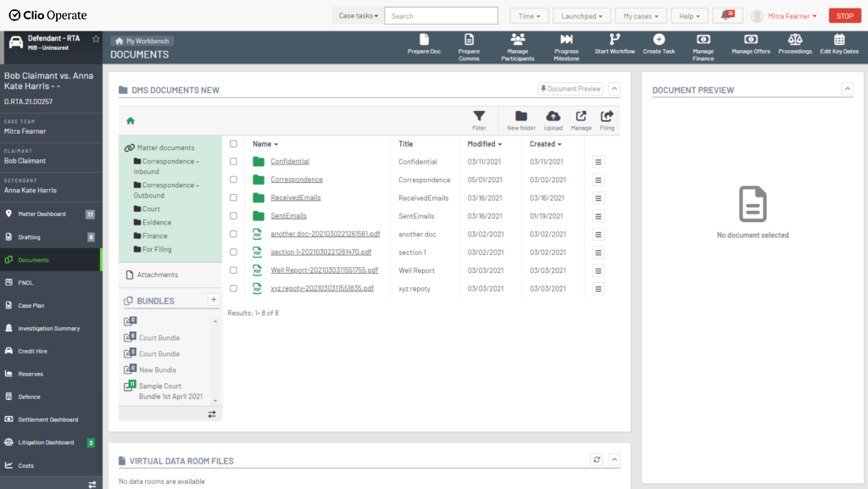
Task: Start Workflow using the toolbar icon
Action: click(615, 40)
